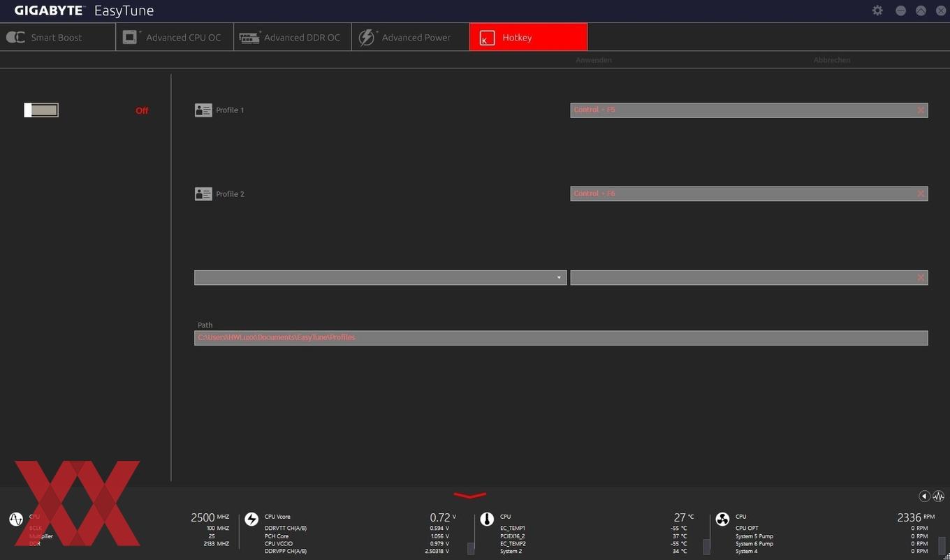Click the DDRVTT CH(A/B) row
This screenshot has width=950, height=560.
coord(356,529)
